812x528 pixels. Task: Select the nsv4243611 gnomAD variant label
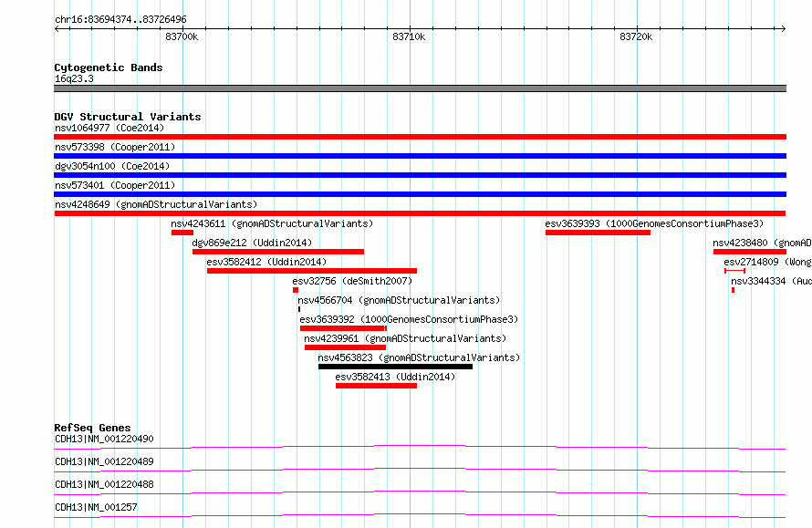(272, 223)
